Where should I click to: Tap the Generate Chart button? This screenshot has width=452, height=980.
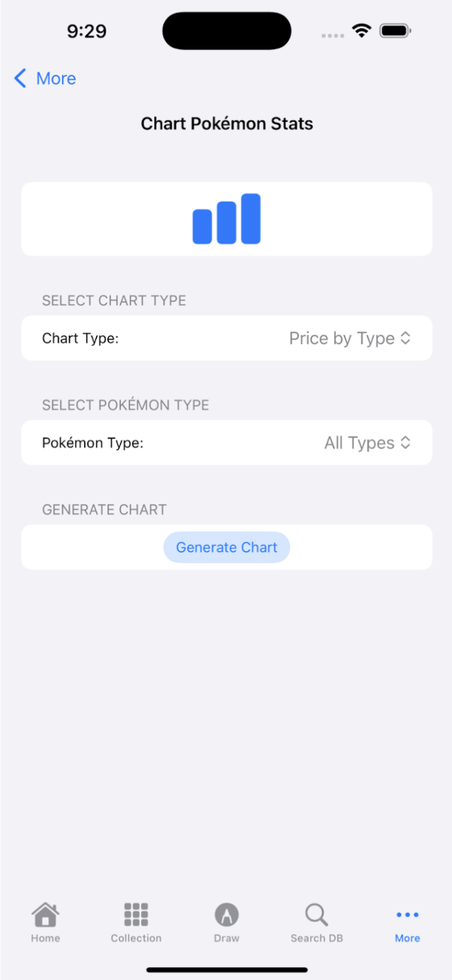coord(226,547)
